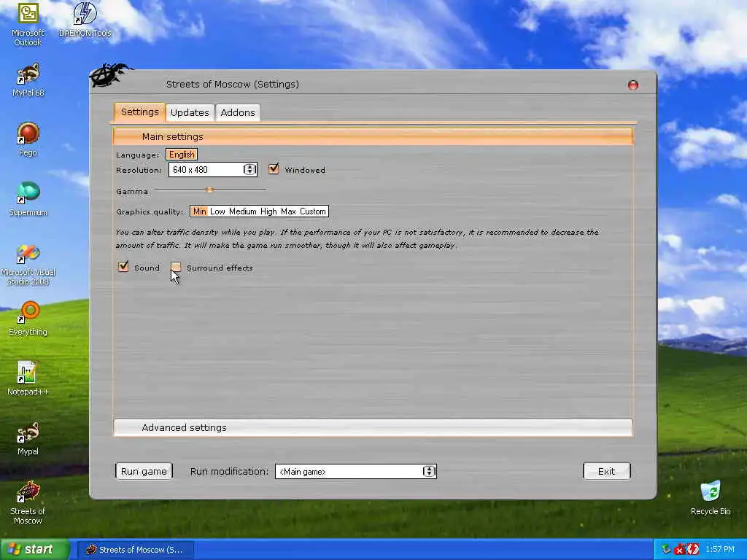This screenshot has height=560, width=747.
Task: Select the Recycle Bin icon
Action: pyautogui.click(x=711, y=498)
